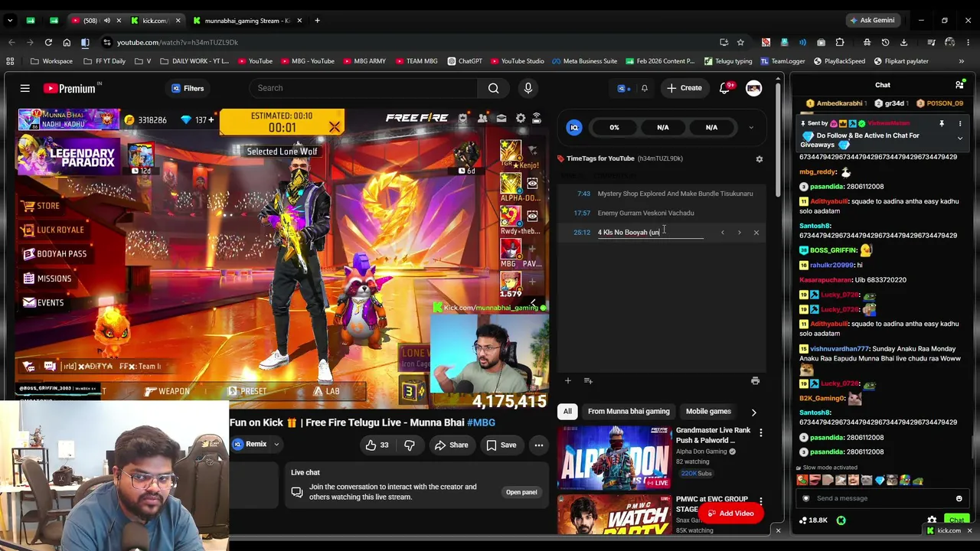980x551 pixels.
Task: Click the Create button
Action: point(684,88)
